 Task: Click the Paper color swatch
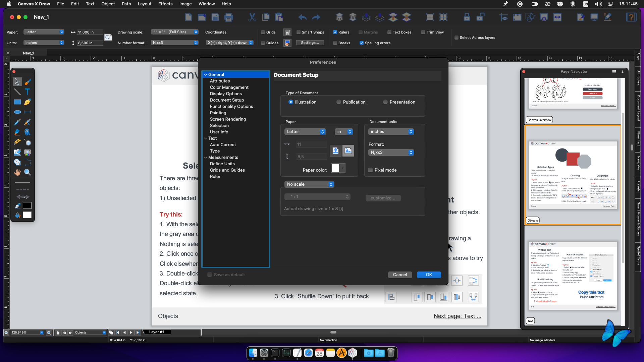tap(335, 168)
